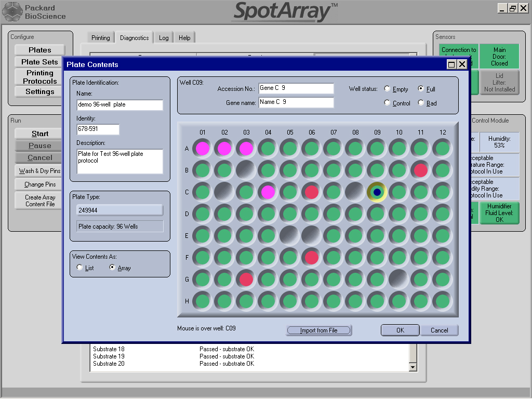532x399 pixels.
Task: Click Main Door Closed sensor indicator
Action: click(499, 56)
